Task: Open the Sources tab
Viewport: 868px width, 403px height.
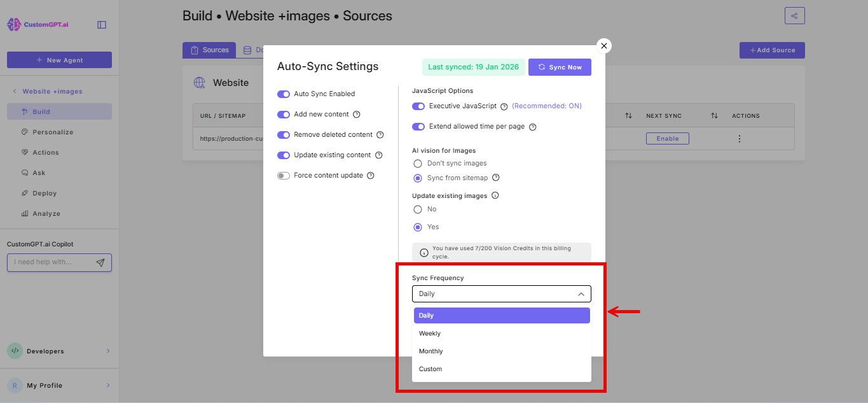Action: point(209,50)
